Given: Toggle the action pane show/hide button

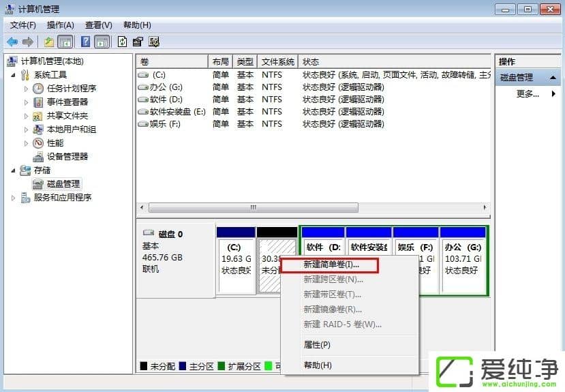Looking at the screenshot, I should tap(102, 42).
